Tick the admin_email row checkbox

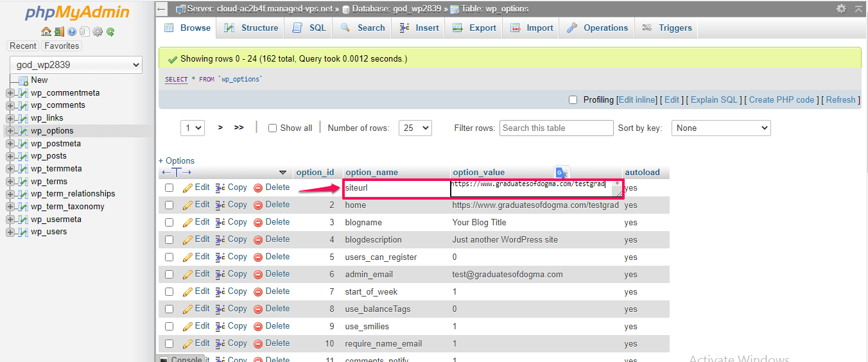pyautogui.click(x=169, y=274)
